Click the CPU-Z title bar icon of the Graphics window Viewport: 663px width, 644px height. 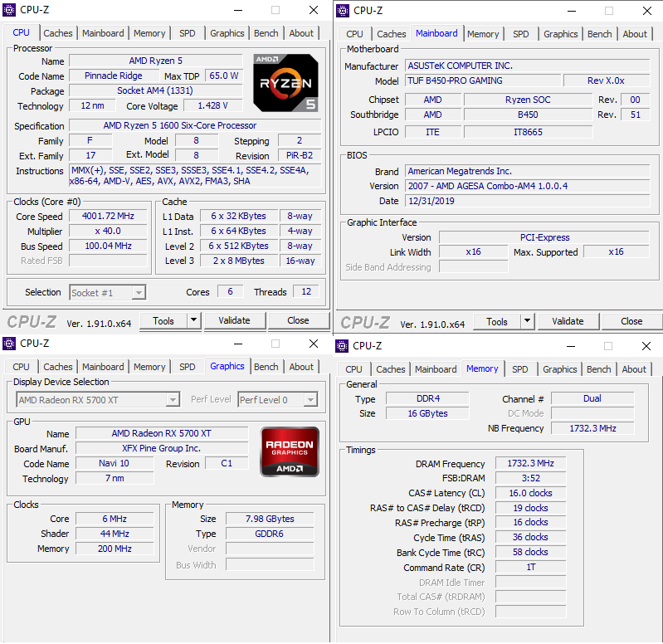[x=9, y=344]
